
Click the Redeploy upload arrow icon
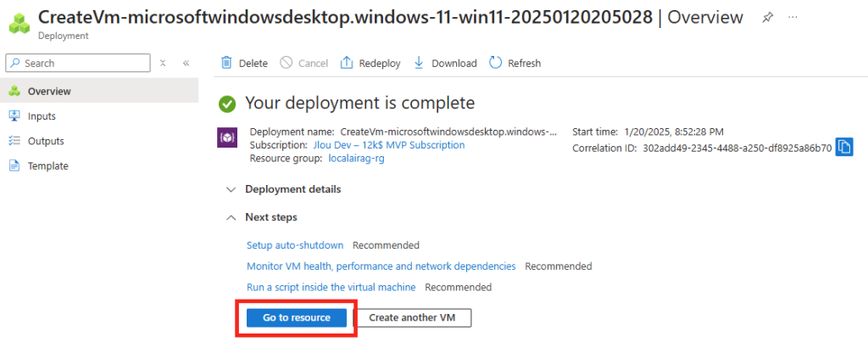click(347, 63)
